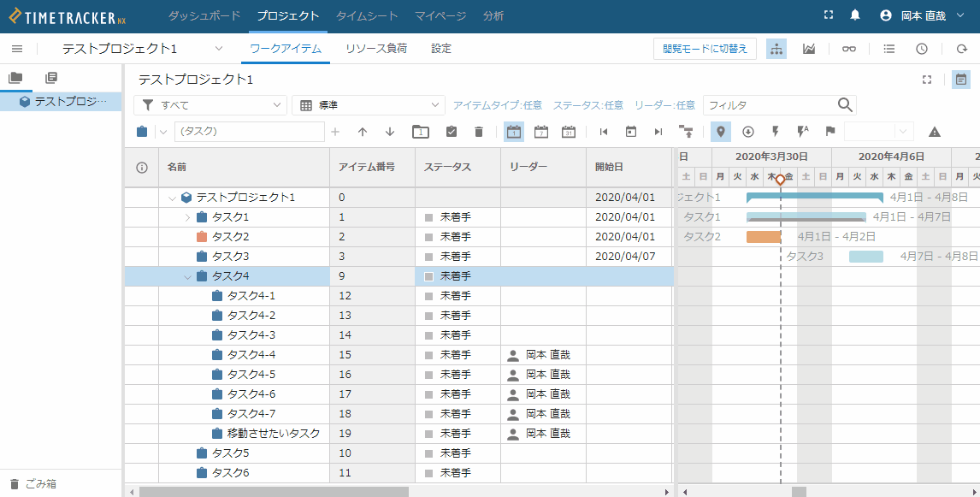Open the リソース負荷 tab

point(376,49)
